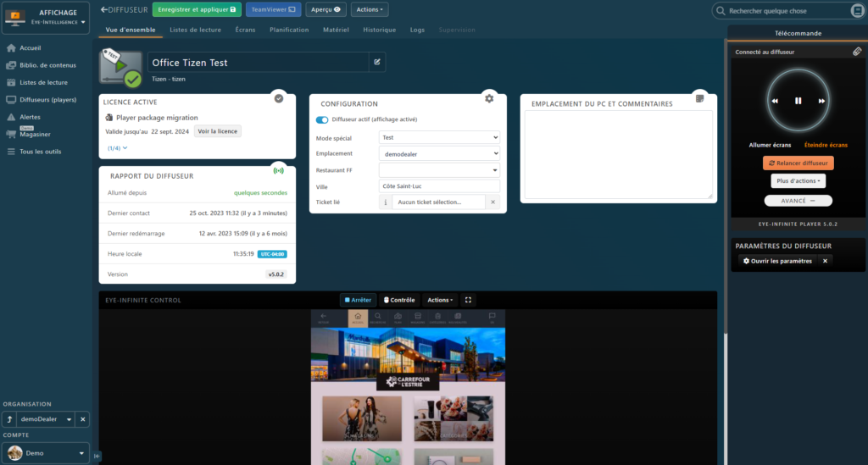Screen dimensions: 868x465
Task: Click Enregistrer et appliquer button
Action: pyautogui.click(x=197, y=9)
